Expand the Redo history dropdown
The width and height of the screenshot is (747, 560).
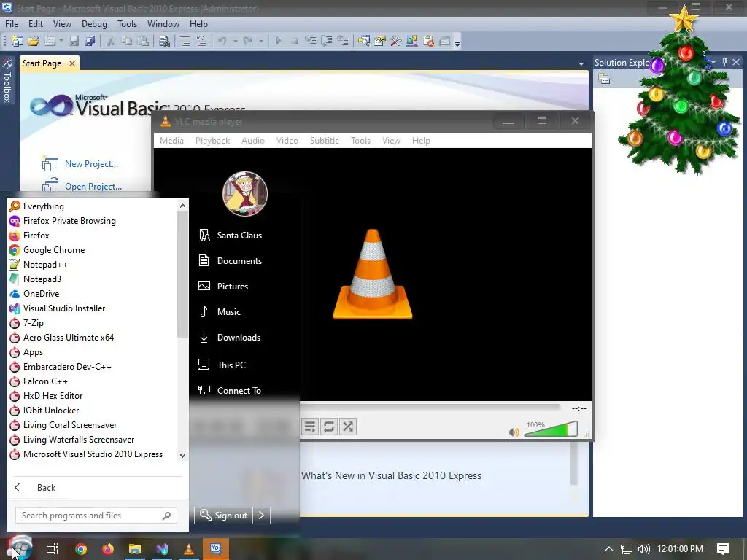pyautogui.click(x=260, y=42)
